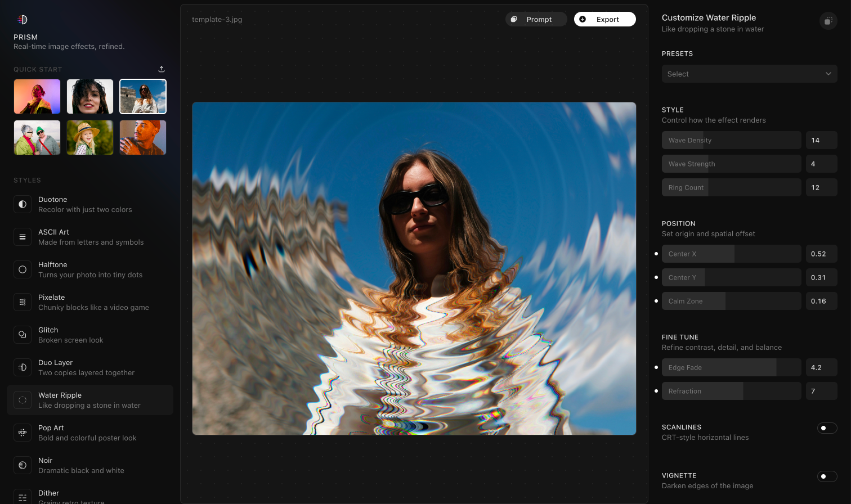Click the PRISM logo icon
The height and width of the screenshot is (504, 851).
[x=23, y=19]
